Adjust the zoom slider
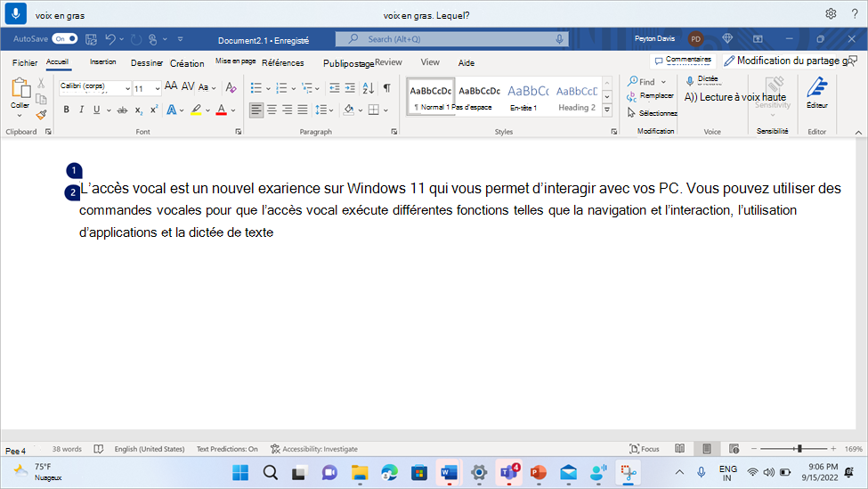This screenshot has height=489, width=868. [x=799, y=449]
